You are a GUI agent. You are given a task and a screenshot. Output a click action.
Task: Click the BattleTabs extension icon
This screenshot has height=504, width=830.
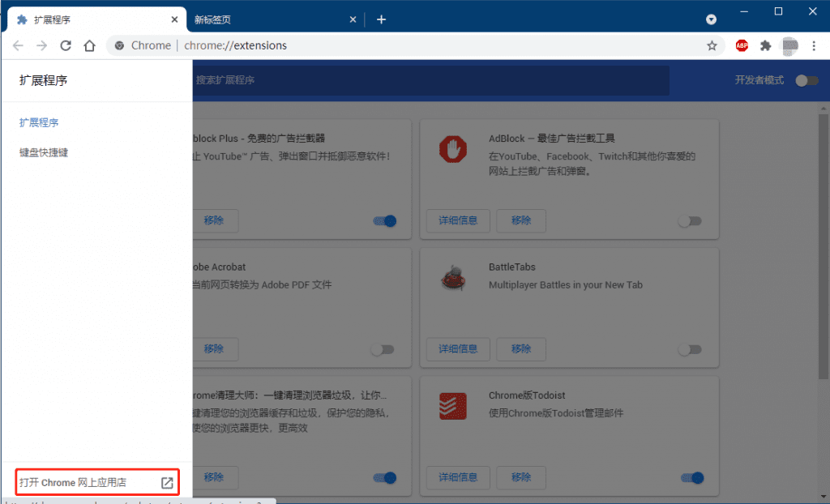point(454,278)
